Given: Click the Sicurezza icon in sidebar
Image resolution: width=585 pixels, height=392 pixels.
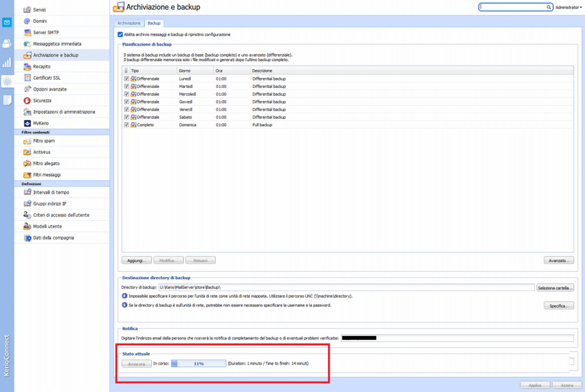Looking at the screenshot, I should click(x=27, y=100).
